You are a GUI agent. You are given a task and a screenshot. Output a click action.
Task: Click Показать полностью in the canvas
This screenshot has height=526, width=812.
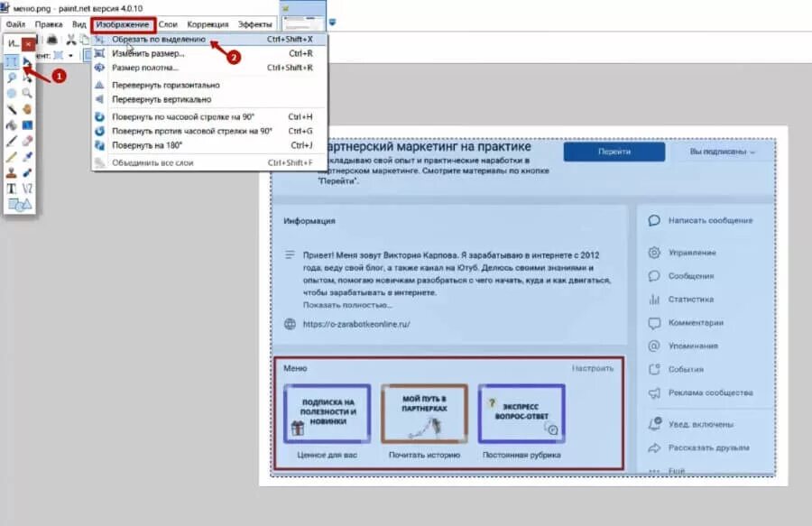coord(347,305)
